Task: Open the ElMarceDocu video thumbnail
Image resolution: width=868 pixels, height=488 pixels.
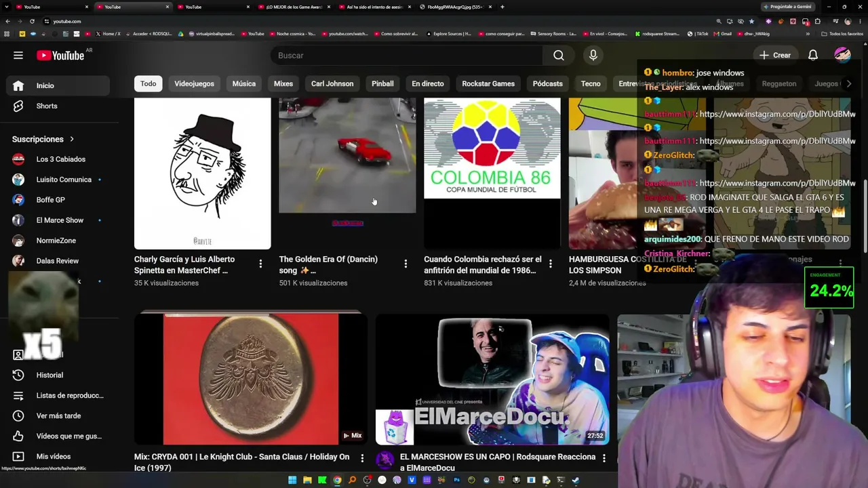Action: coord(492,379)
